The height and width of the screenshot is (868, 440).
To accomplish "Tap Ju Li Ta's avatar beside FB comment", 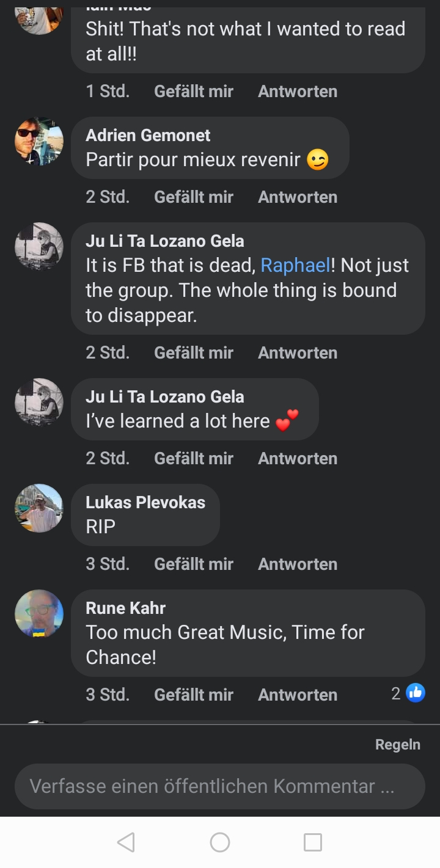I will [x=39, y=247].
